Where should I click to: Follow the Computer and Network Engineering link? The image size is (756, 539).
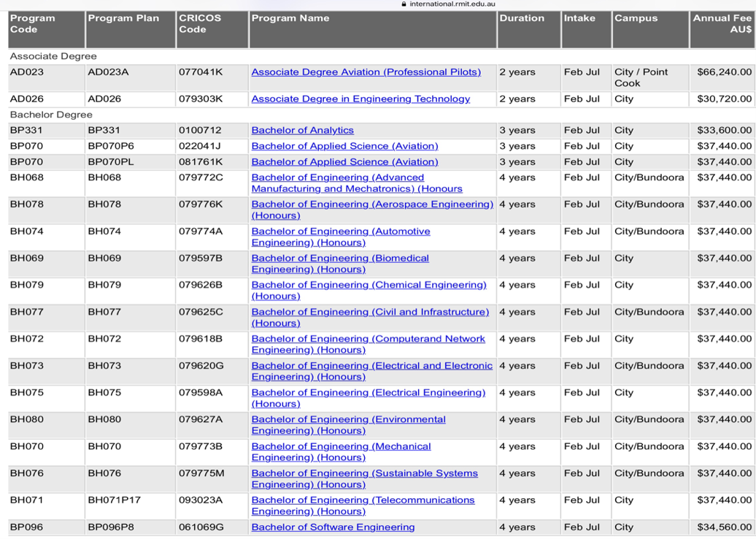(368, 340)
